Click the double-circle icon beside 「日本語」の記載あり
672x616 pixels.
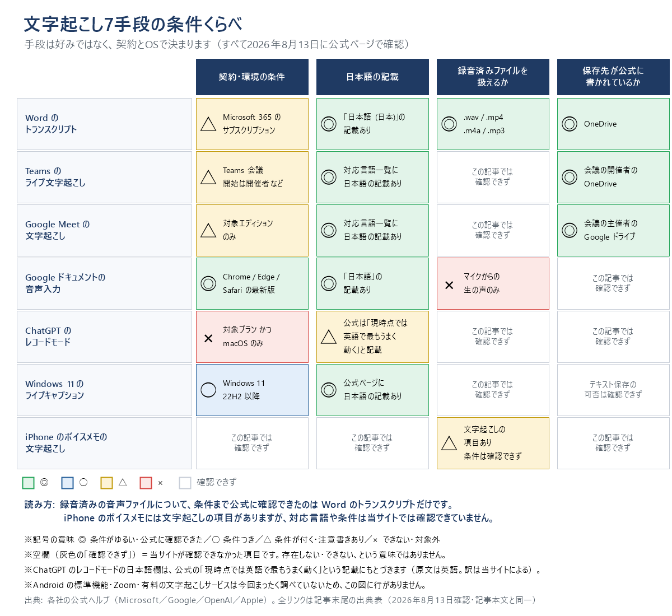329,283
